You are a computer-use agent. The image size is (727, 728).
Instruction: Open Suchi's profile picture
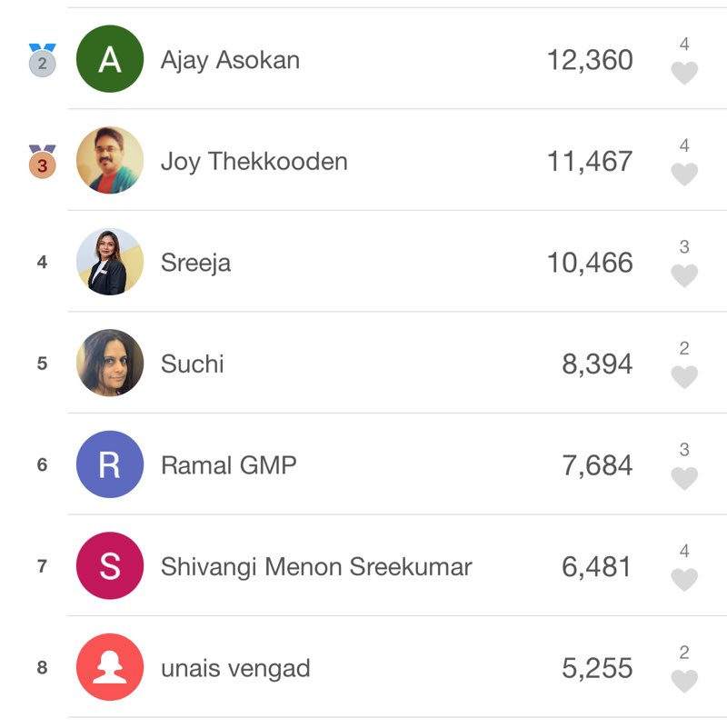coord(110,363)
